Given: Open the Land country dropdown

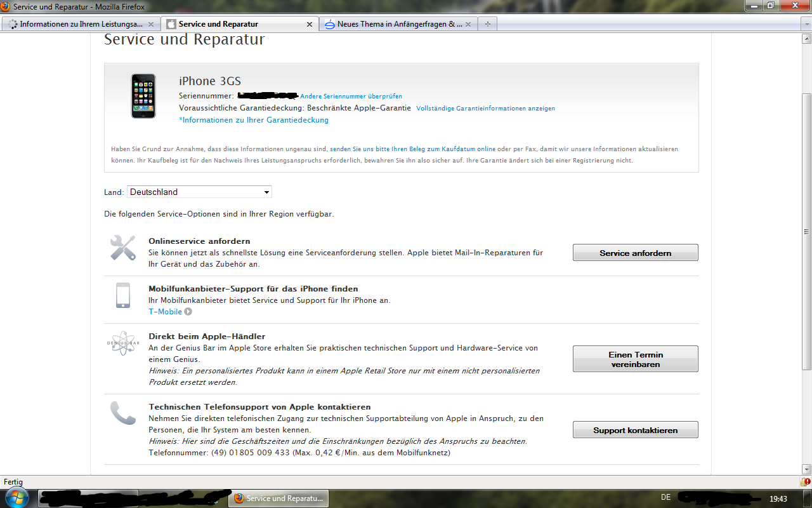Looking at the screenshot, I should [x=199, y=192].
